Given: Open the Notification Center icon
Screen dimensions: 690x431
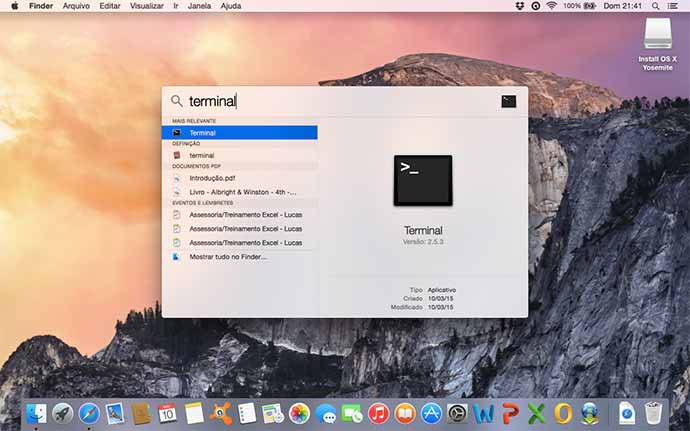Looking at the screenshot, I should click(x=677, y=6).
